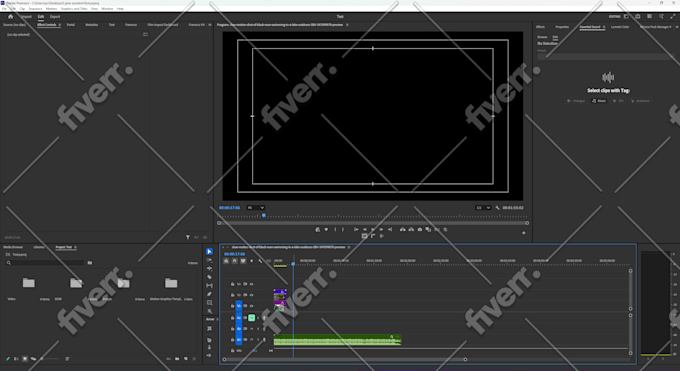Open Program monitor settings wrench

(497, 208)
